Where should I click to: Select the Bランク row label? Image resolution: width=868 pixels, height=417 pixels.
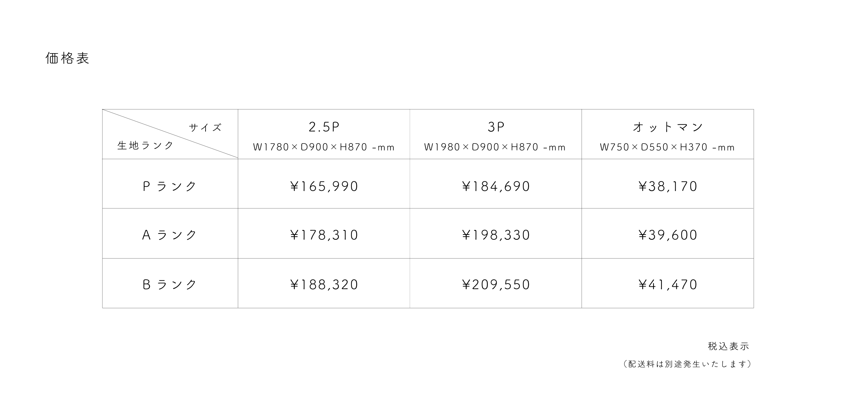pyautogui.click(x=170, y=285)
